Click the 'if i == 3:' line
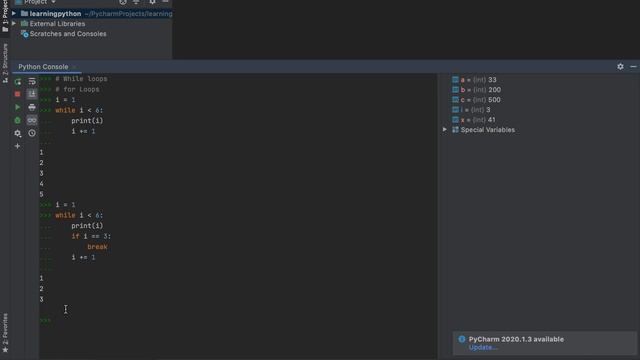 (91, 236)
